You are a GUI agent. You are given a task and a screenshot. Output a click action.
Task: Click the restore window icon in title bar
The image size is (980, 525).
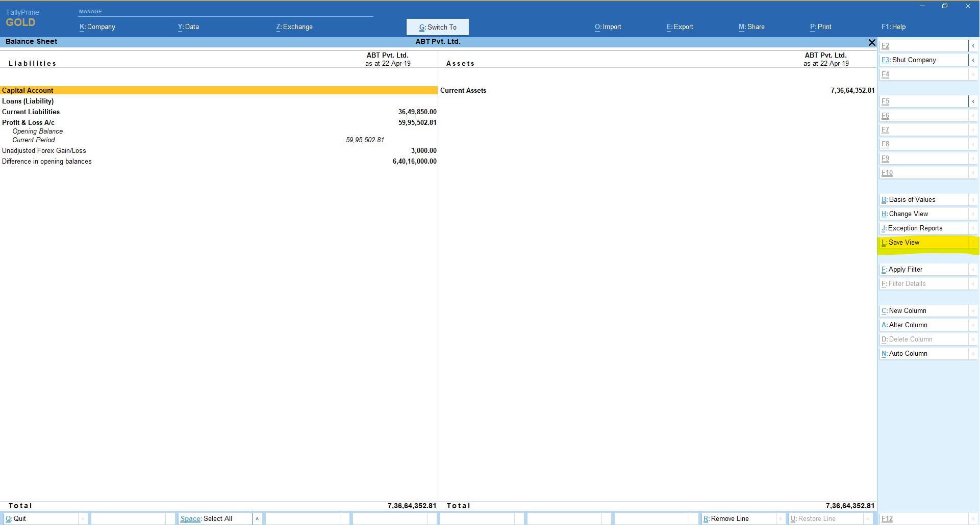point(945,6)
